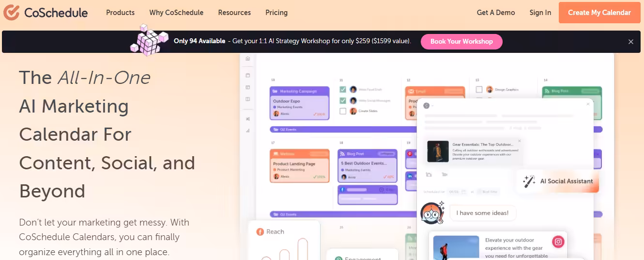This screenshot has width=644, height=260.
Task: Click the camera icon in the composer
Action: 429,175
